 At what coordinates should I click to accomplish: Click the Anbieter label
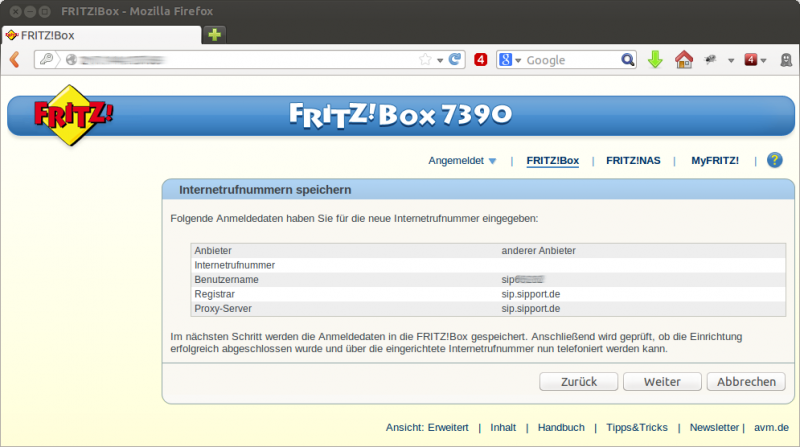213,251
